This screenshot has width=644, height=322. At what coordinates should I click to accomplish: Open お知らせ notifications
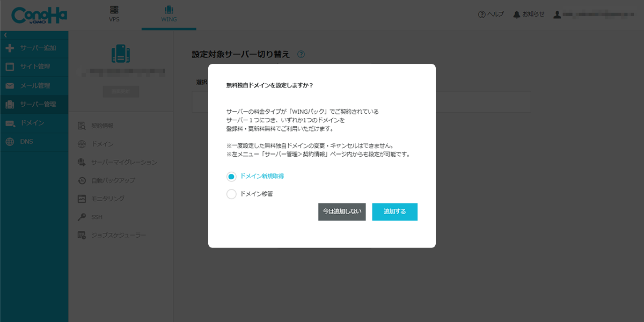click(x=533, y=14)
